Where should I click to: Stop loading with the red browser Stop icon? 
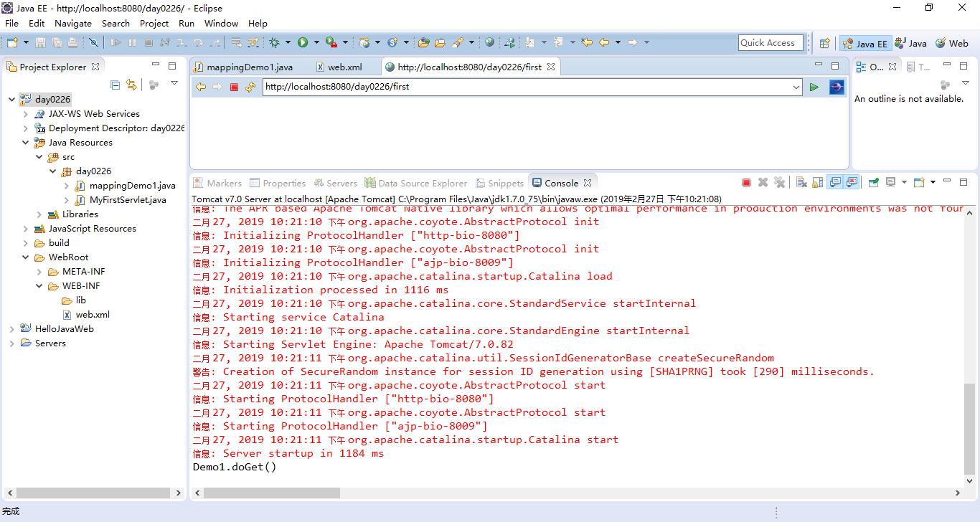tap(234, 87)
